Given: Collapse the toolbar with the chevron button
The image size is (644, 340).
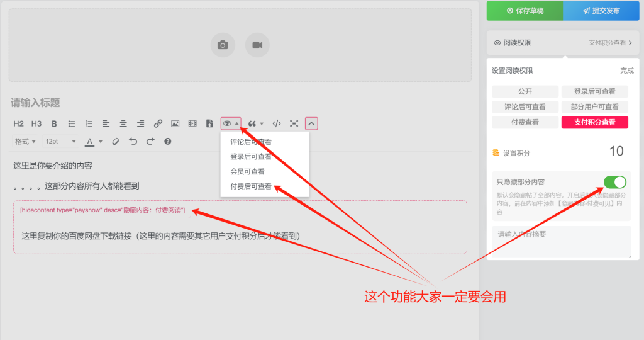Looking at the screenshot, I should [311, 123].
